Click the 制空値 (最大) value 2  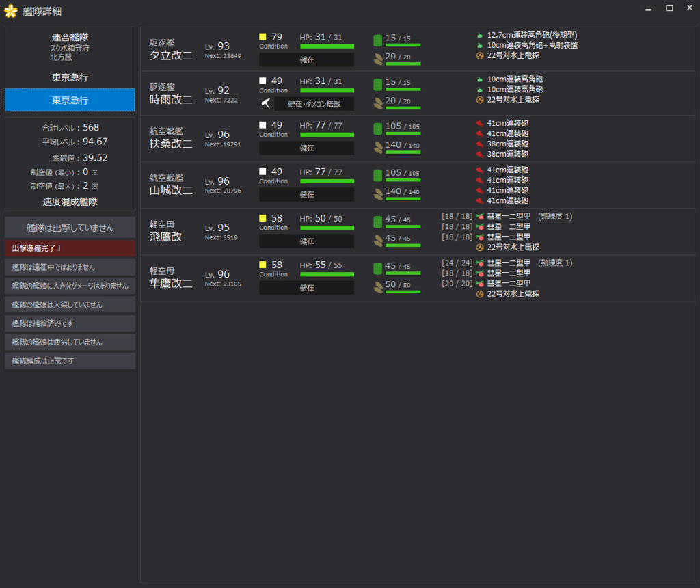pyautogui.click(x=85, y=186)
